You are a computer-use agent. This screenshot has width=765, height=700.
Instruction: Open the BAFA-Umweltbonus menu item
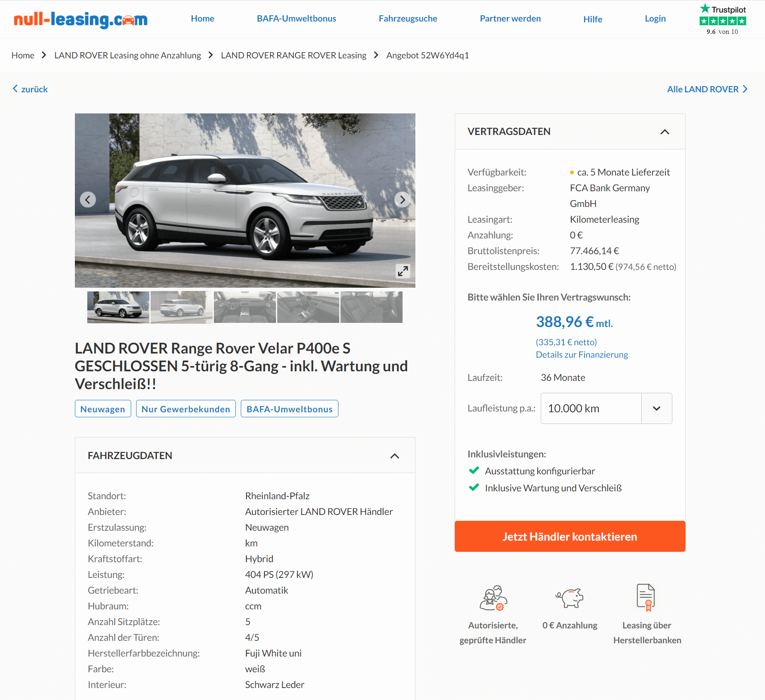(296, 19)
